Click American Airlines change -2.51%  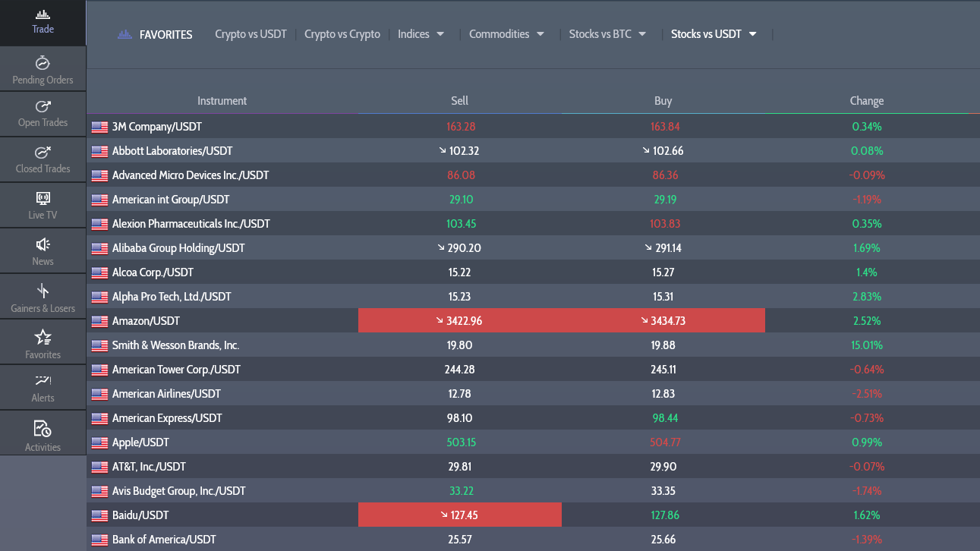[x=867, y=394]
